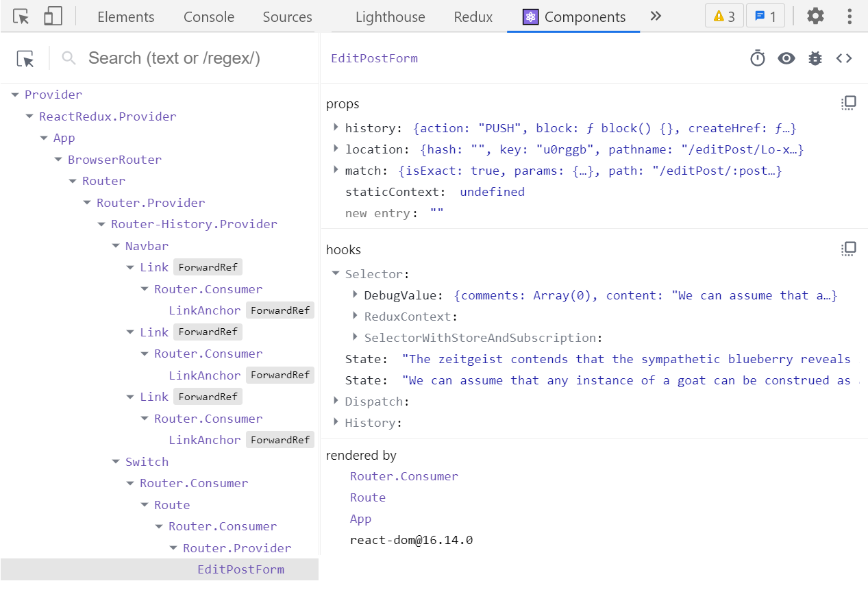View source with the angle-brackets icon

click(x=844, y=59)
